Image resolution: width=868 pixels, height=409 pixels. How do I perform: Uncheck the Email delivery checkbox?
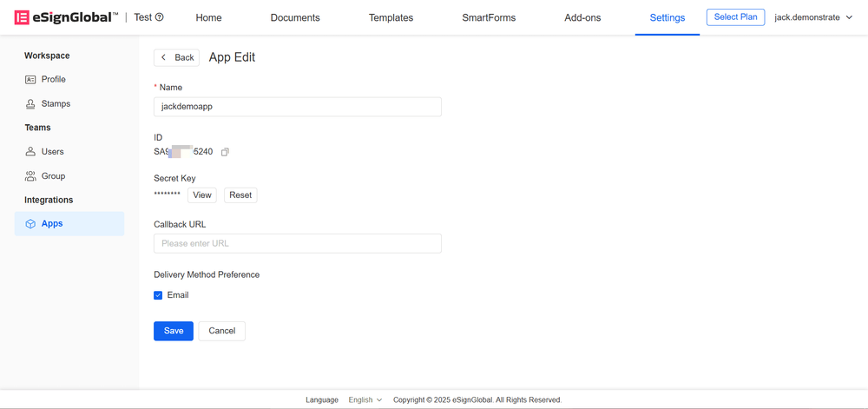158,295
